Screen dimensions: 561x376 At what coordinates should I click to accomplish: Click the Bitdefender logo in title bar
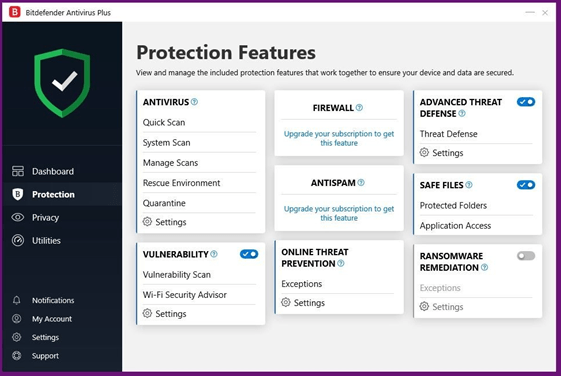[x=15, y=12]
